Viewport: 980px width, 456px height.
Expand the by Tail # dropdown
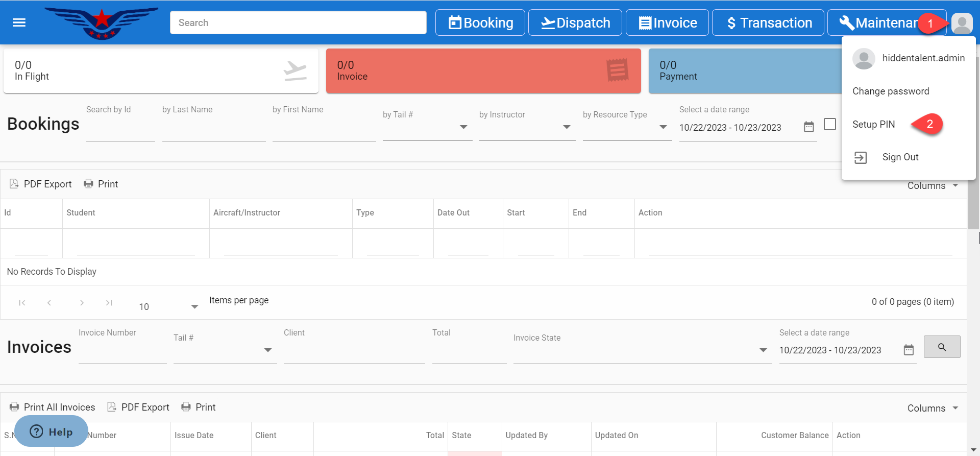[x=463, y=127]
